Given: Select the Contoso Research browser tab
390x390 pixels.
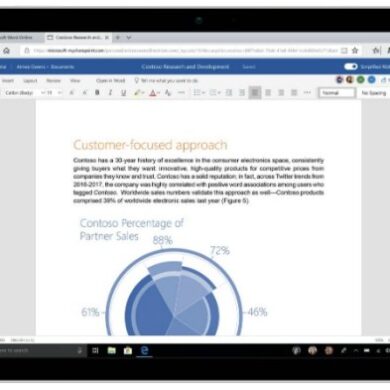Looking at the screenshot, I should point(78,38).
